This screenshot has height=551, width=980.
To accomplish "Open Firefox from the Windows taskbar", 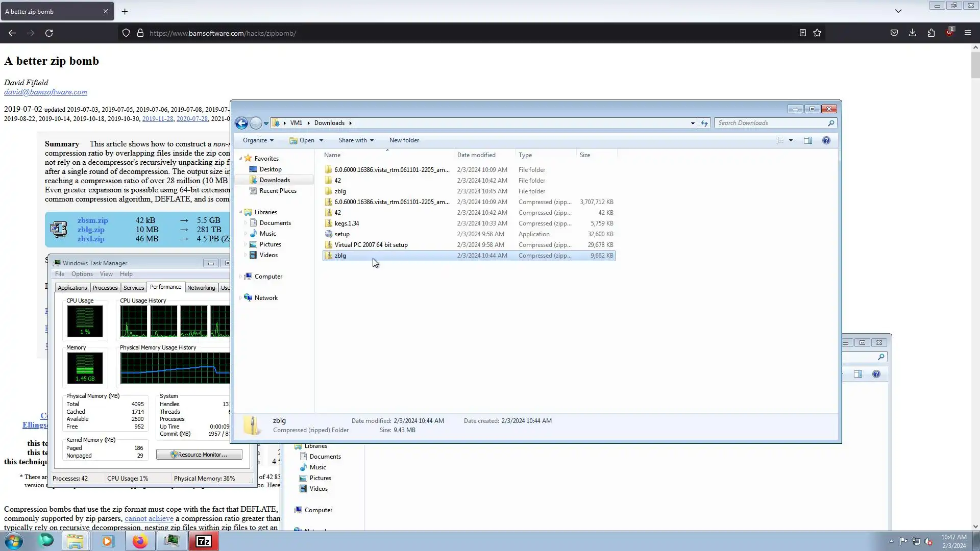I will 140,541.
